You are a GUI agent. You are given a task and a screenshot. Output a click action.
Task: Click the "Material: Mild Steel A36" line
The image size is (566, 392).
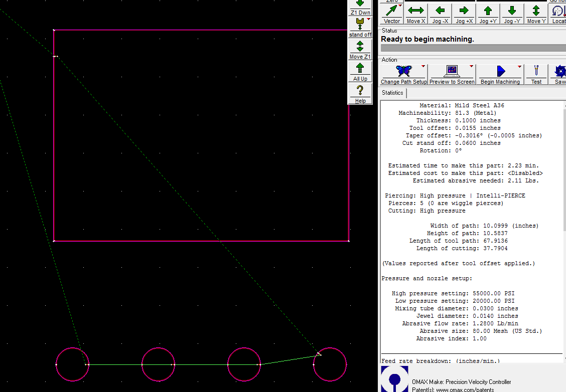(462, 105)
